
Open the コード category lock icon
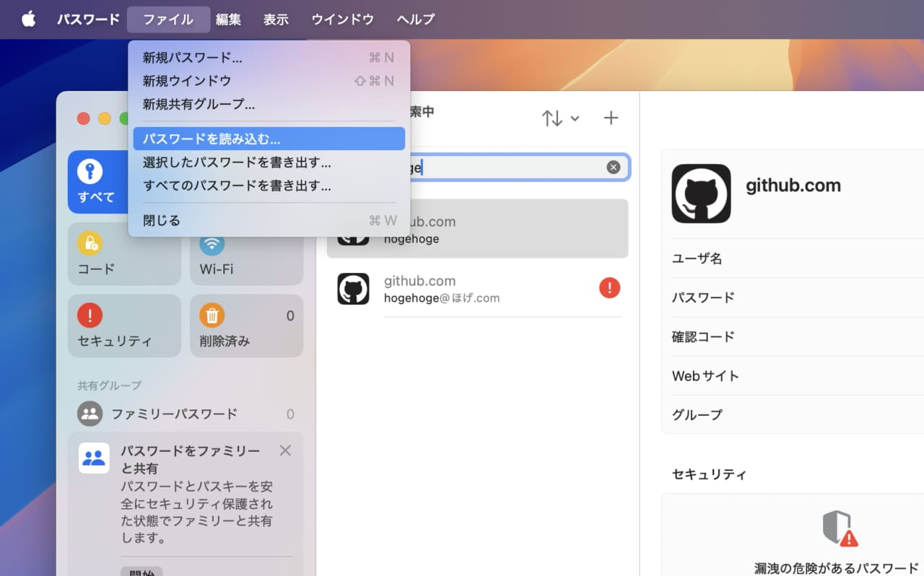(x=90, y=243)
